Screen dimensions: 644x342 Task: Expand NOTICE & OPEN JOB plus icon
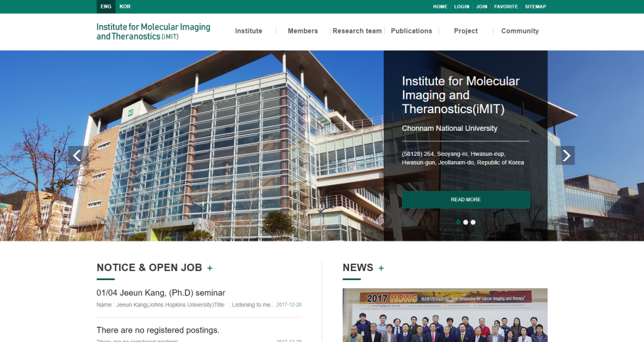(x=210, y=268)
